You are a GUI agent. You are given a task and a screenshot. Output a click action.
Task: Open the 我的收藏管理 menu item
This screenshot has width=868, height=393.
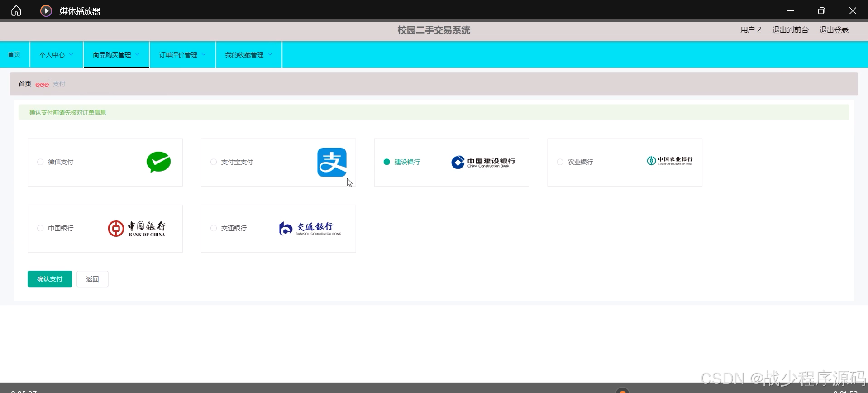coord(249,54)
